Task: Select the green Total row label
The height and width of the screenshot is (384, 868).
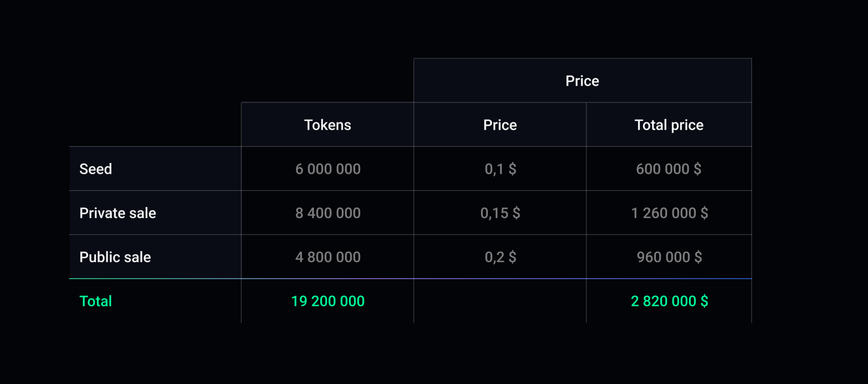Action: [x=96, y=301]
